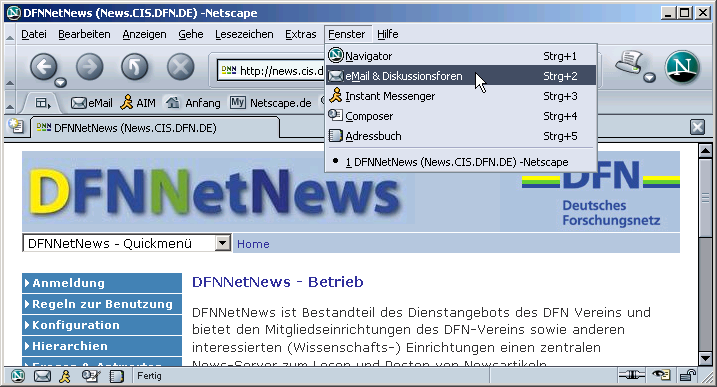Open Instant Messenger from status bar icon
Screen dimensions: 717x387
66,376
